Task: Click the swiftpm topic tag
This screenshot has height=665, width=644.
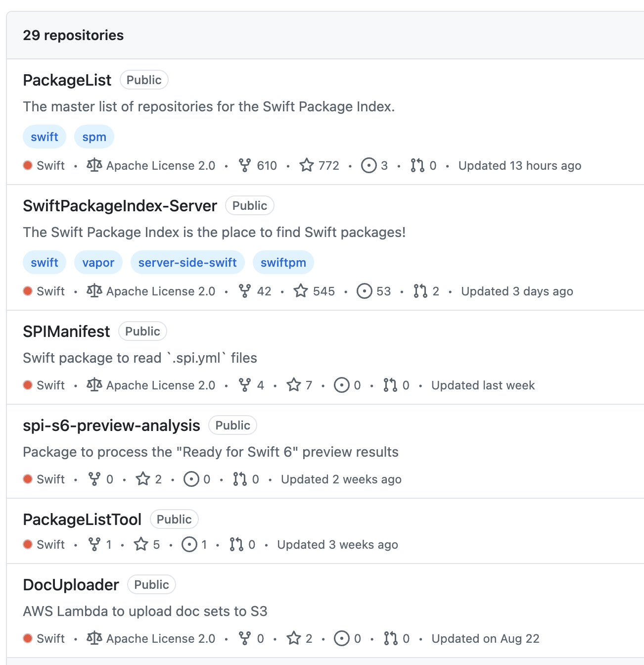Action: 283,262
